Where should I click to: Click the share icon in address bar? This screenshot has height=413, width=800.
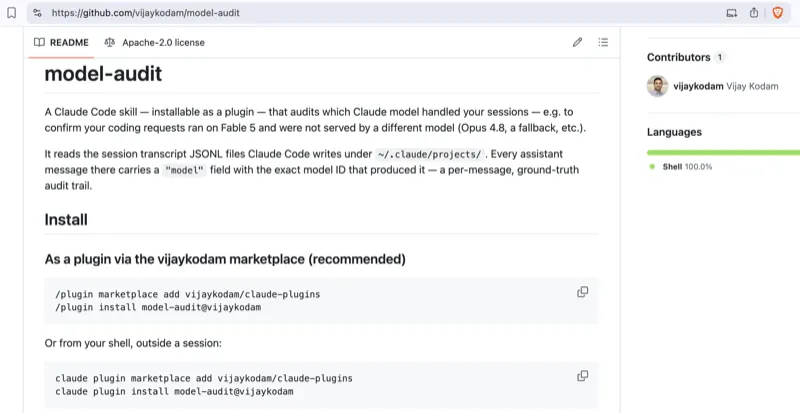point(754,13)
